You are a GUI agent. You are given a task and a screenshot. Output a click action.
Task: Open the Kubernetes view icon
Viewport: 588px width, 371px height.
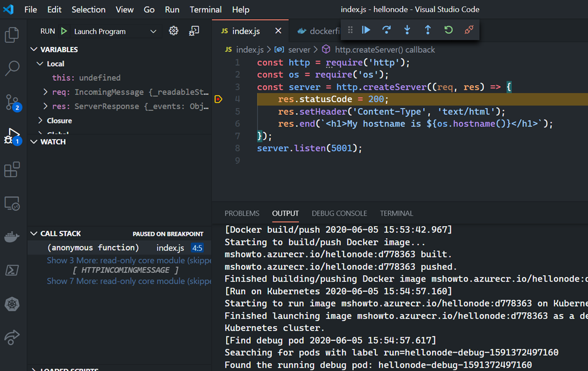(12, 304)
